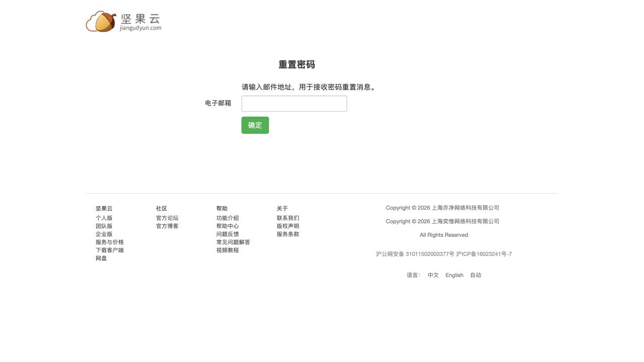Image resolution: width=644 pixels, height=362 pixels.
Task: Click the 重置密码 heading text
Action: pos(297,65)
